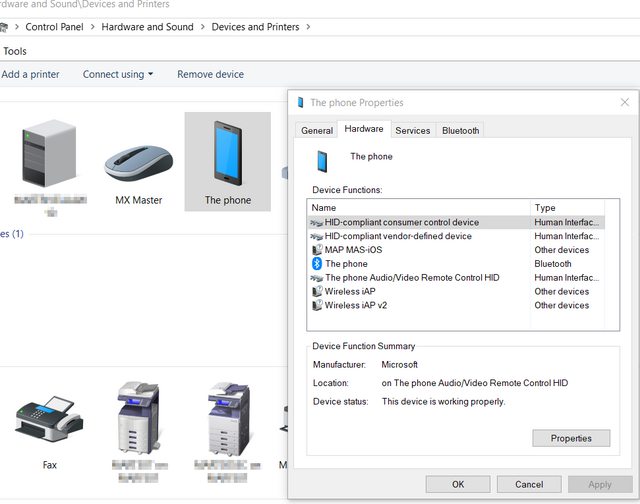
Task: Click the phone icon in Hardware tab header
Action: click(322, 161)
